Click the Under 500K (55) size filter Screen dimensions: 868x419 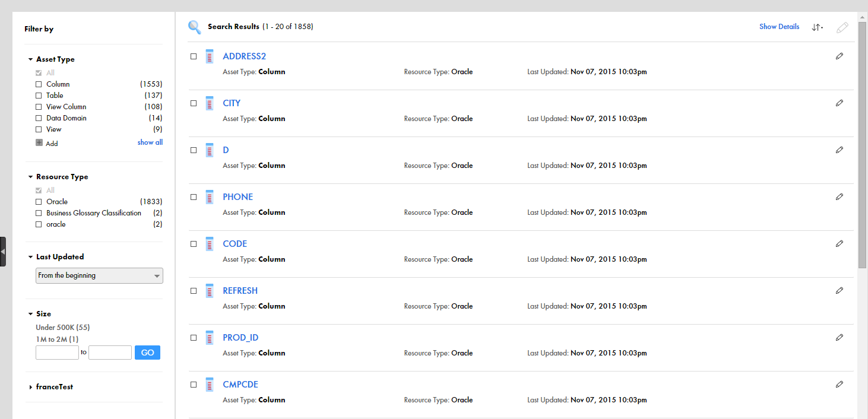pyautogui.click(x=63, y=328)
